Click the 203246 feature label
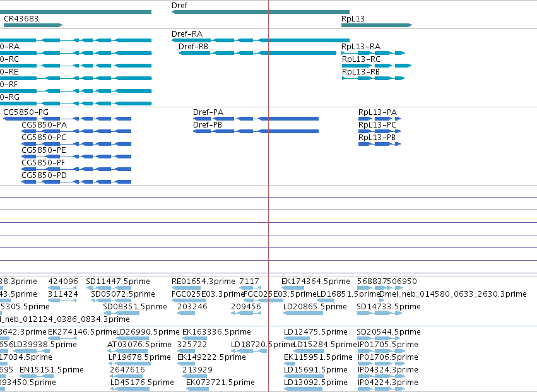 pyautogui.click(x=192, y=307)
